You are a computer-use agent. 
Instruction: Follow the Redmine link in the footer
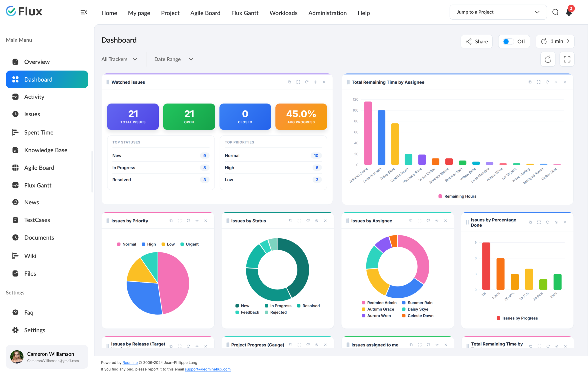[x=130, y=363]
